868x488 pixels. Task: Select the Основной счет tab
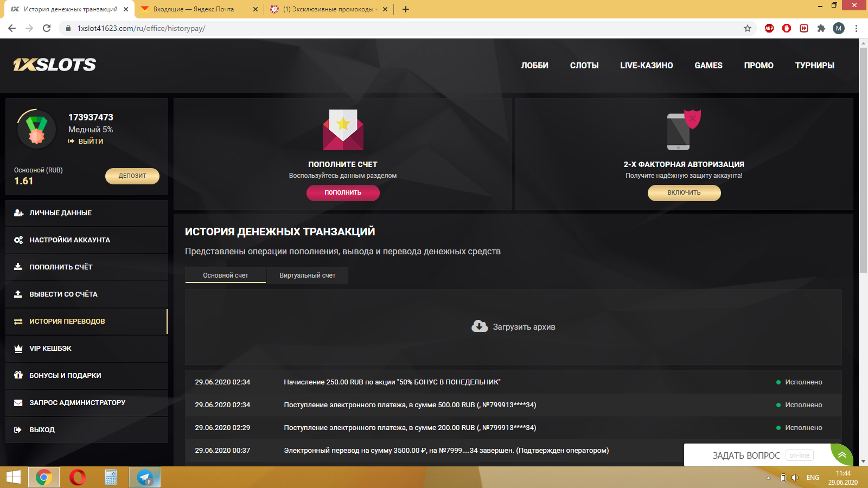tap(226, 275)
